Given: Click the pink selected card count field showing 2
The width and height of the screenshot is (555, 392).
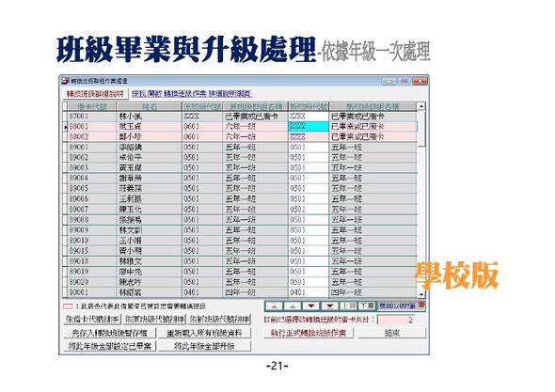Looking at the screenshot, I should 396,320.
